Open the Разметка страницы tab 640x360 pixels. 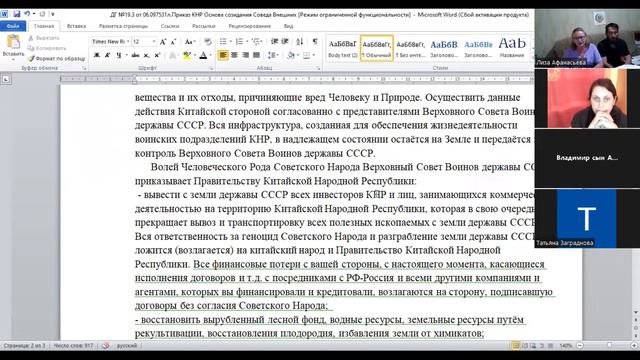coord(123,26)
